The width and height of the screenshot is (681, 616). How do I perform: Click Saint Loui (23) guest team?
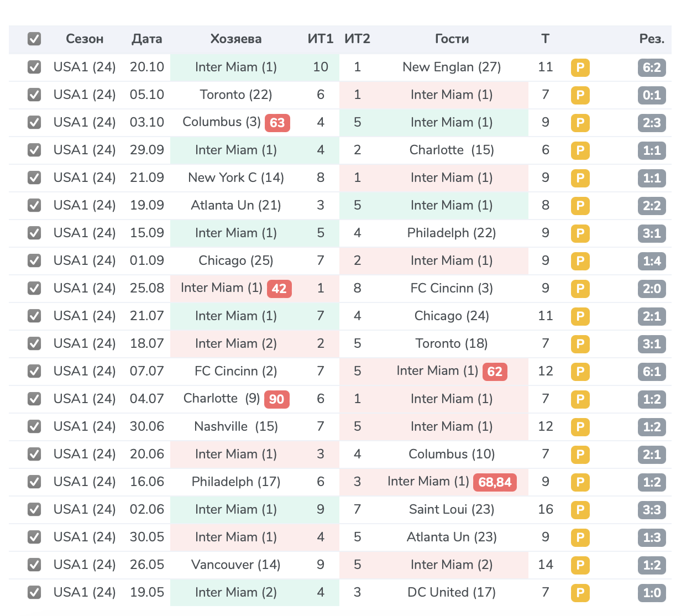click(452, 509)
